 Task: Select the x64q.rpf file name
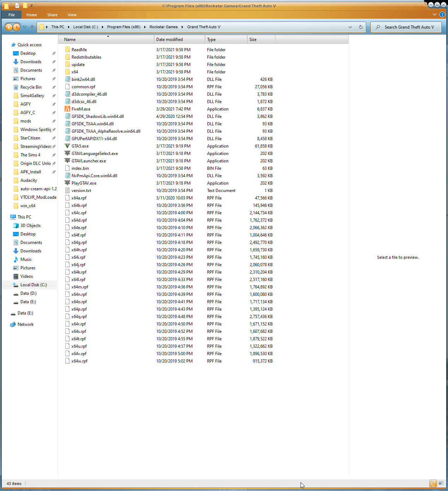point(79,317)
